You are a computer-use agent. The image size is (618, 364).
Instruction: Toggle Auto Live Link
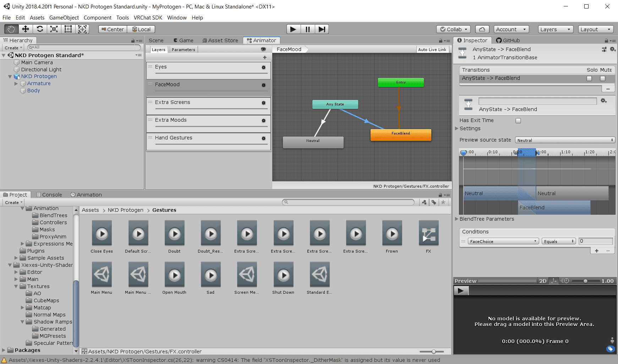point(432,50)
